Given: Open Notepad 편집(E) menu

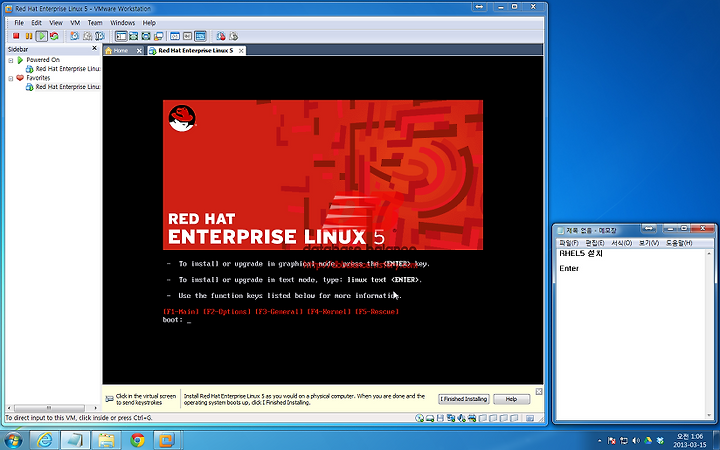Looking at the screenshot, I should click(595, 243).
